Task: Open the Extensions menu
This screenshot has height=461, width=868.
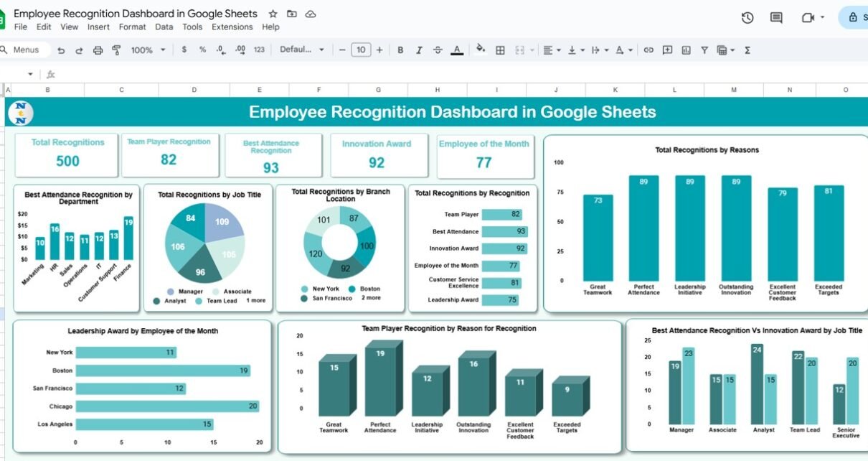Action: point(232,27)
